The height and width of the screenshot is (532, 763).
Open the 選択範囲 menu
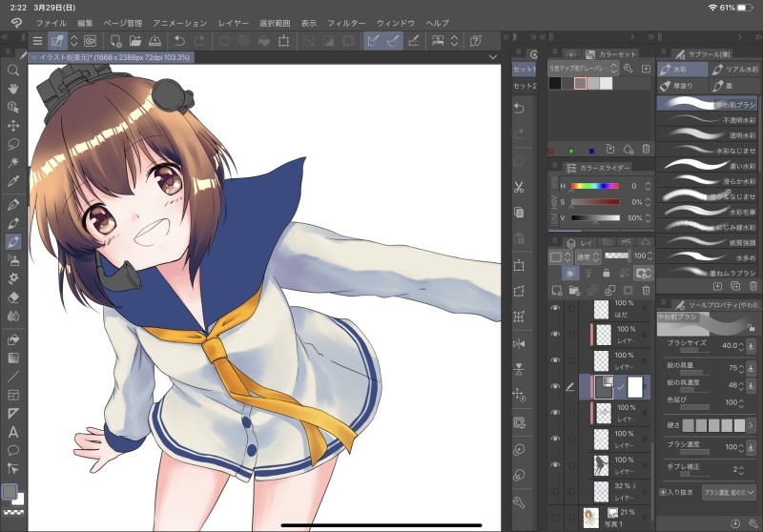coord(275,23)
